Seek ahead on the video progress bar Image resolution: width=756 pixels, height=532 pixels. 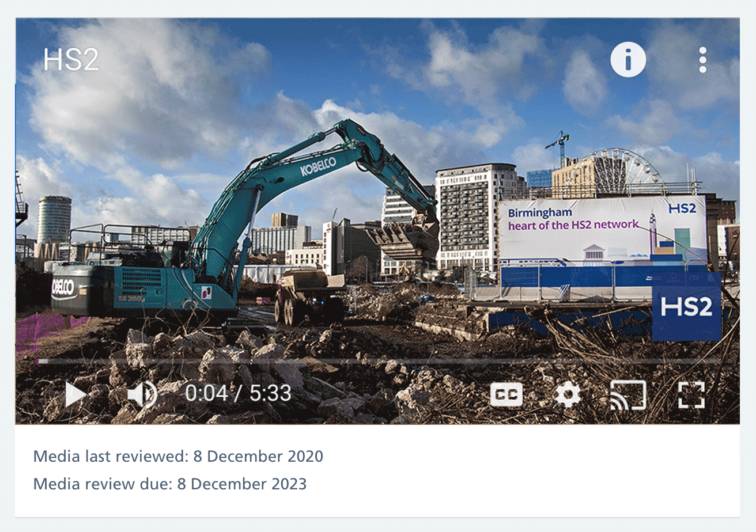[x=375, y=360]
